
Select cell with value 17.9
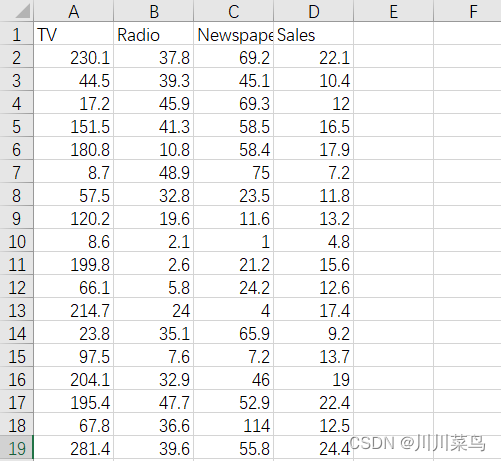tap(314, 149)
